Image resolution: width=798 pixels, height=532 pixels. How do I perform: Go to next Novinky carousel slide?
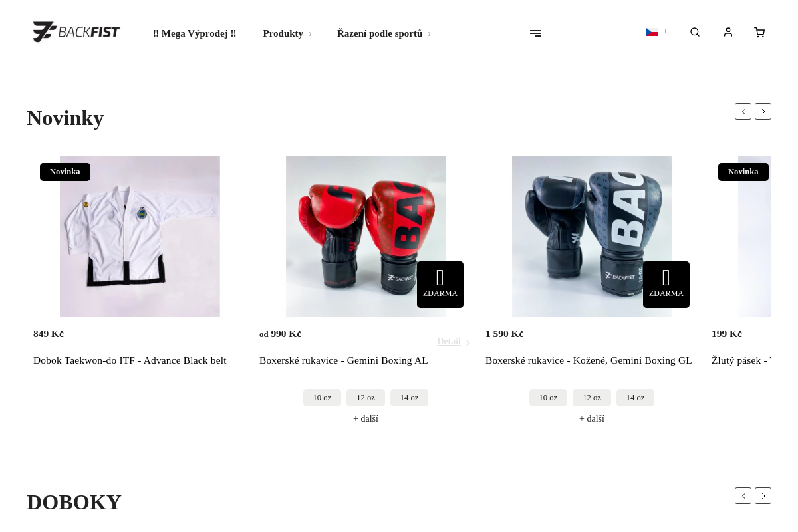tap(763, 112)
